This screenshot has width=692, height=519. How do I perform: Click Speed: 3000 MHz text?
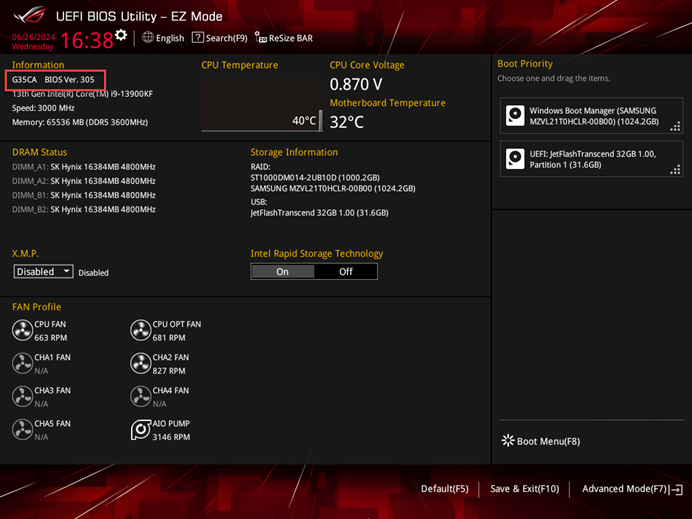click(x=43, y=108)
